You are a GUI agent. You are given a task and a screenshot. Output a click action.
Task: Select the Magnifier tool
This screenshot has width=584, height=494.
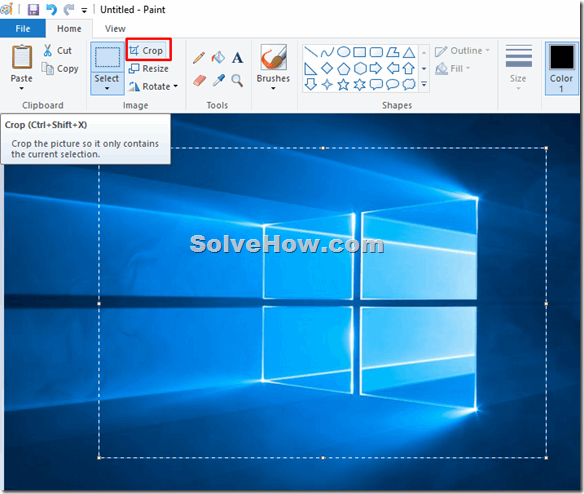point(237,80)
